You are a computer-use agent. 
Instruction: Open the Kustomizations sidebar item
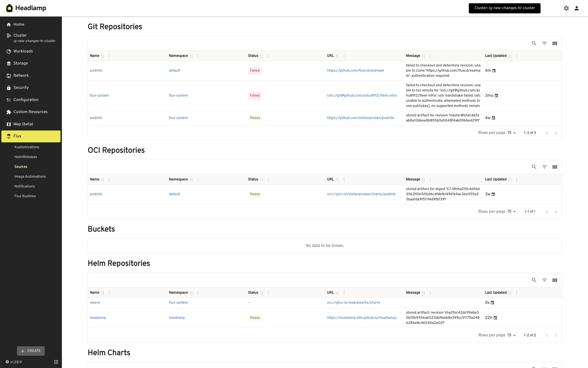(x=27, y=147)
